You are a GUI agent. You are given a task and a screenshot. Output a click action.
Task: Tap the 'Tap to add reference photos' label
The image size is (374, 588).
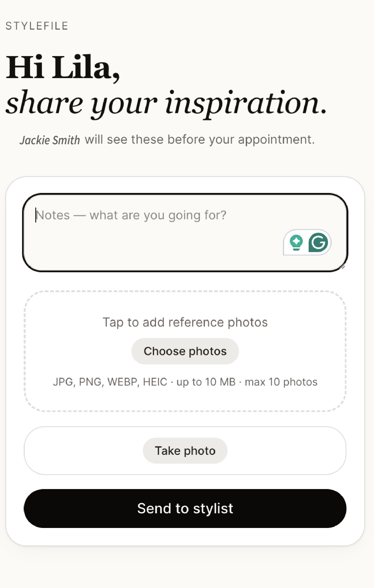click(185, 322)
